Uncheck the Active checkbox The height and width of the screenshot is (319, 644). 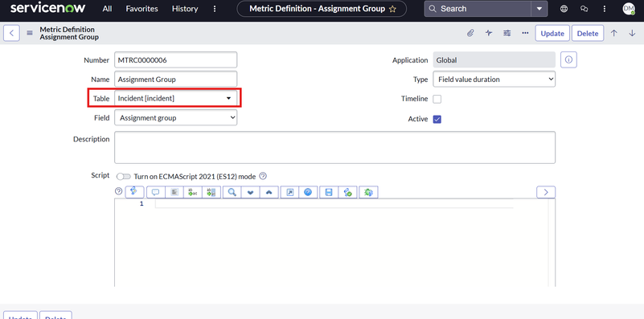coord(437,119)
